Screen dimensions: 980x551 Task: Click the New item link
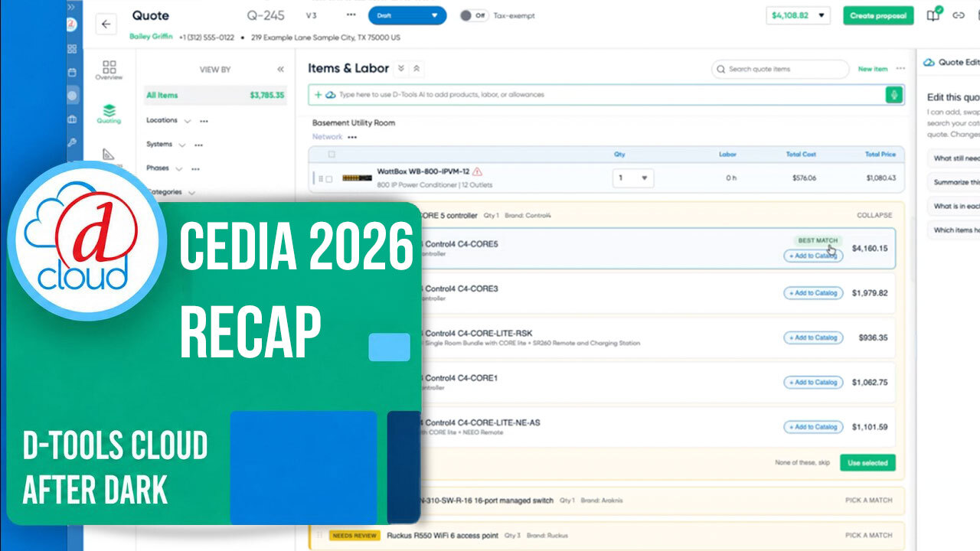873,69
